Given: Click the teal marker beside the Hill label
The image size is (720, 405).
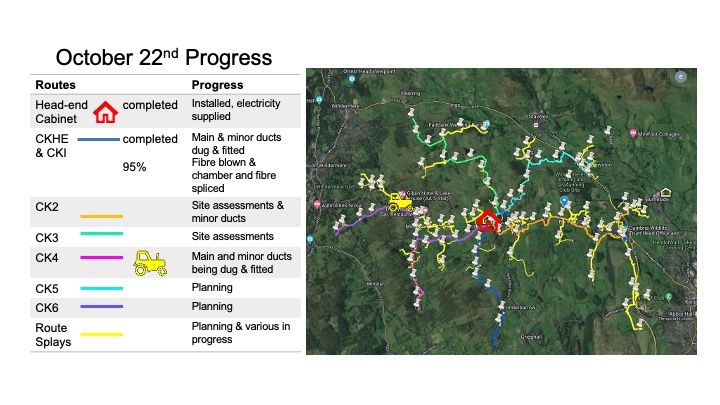Looking at the screenshot, I should [319, 99].
